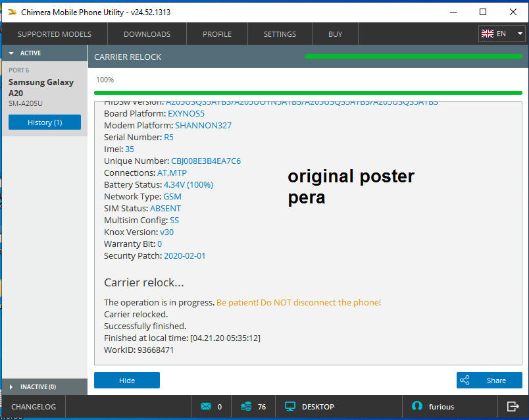This screenshot has height=420, width=529.
Task: Open the Changelog
Action: point(34,407)
